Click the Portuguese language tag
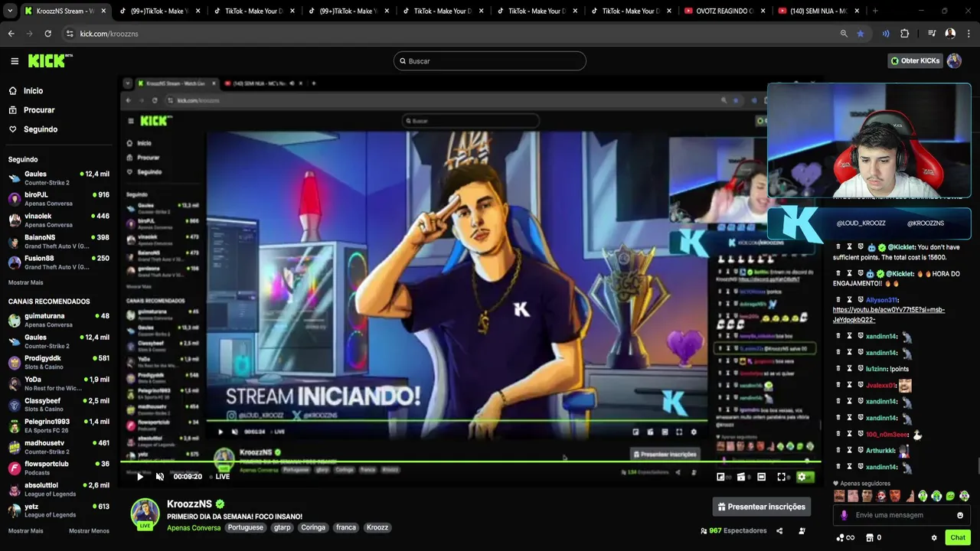Image resolution: width=980 pixels, height=551 pixels. (x=245, y=527)
